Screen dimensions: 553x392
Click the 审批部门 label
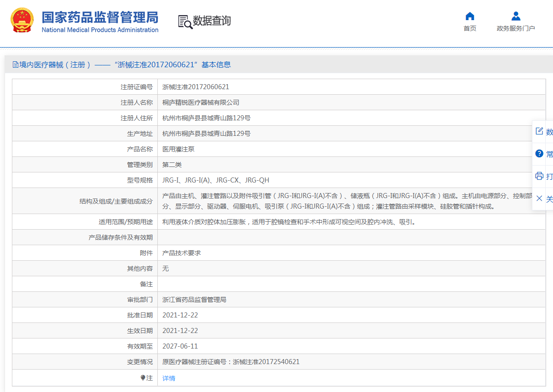pos(140,300)
